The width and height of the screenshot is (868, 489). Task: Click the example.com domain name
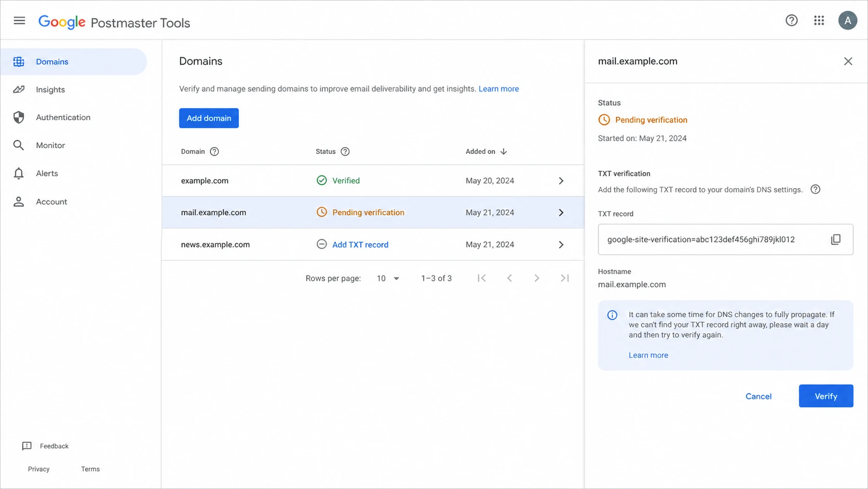[x=205, y=181]
